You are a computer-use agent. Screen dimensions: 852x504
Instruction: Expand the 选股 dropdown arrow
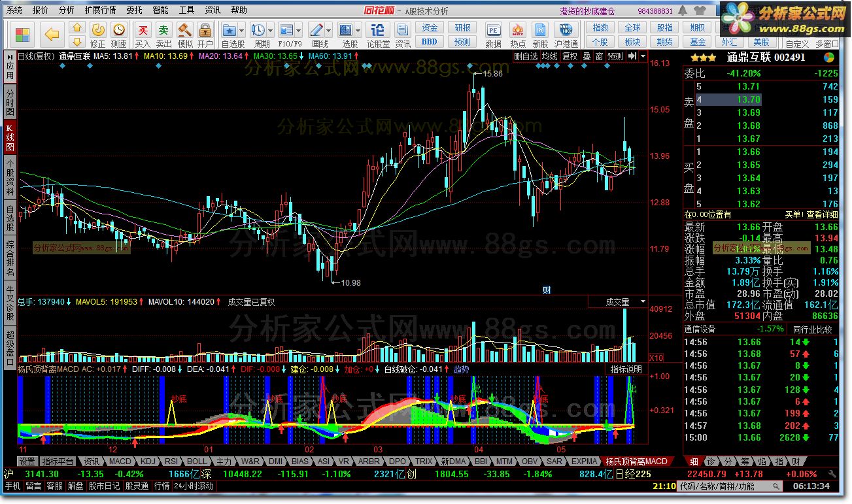358,30
